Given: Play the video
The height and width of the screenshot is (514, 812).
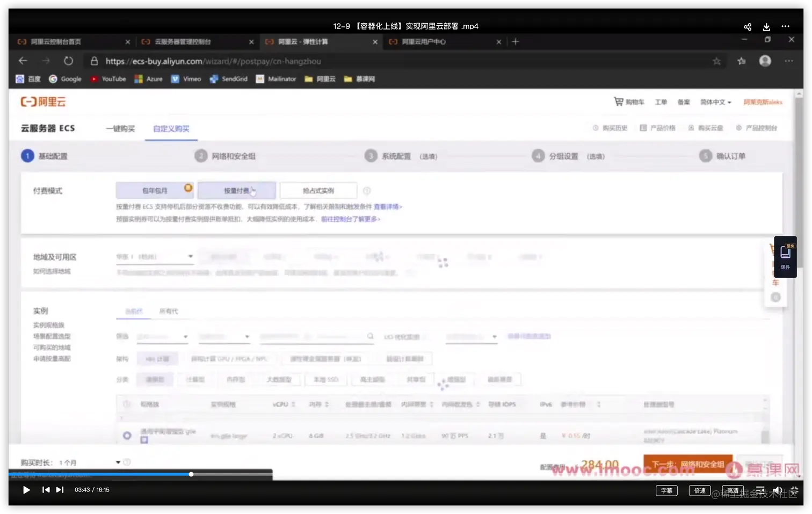Looking at the screenshot, I should 26,490.
